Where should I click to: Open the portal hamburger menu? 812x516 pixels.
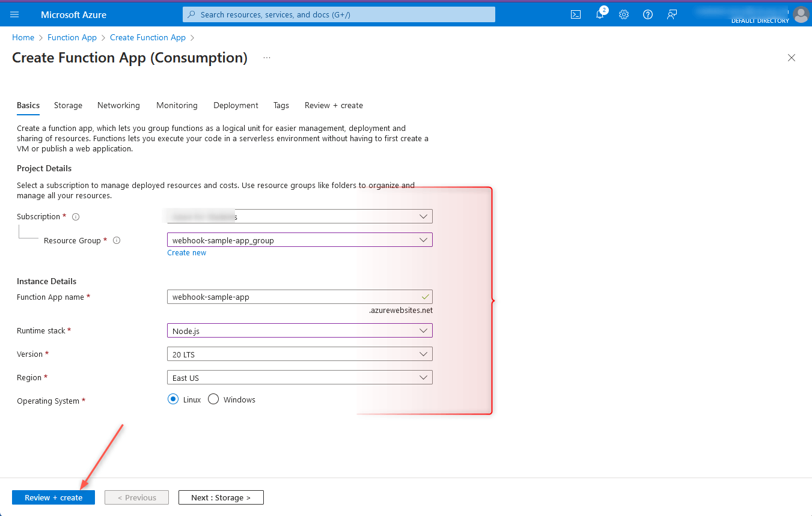[14, 14]
